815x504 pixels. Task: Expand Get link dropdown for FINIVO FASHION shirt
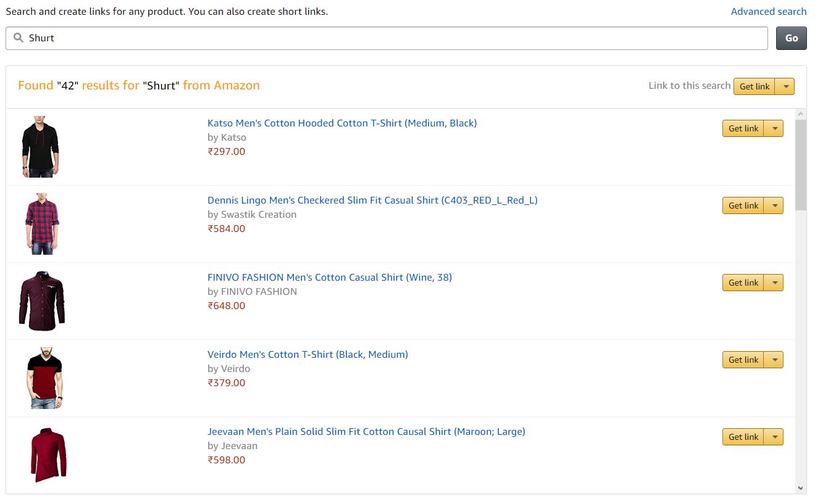tap(774, 283)
